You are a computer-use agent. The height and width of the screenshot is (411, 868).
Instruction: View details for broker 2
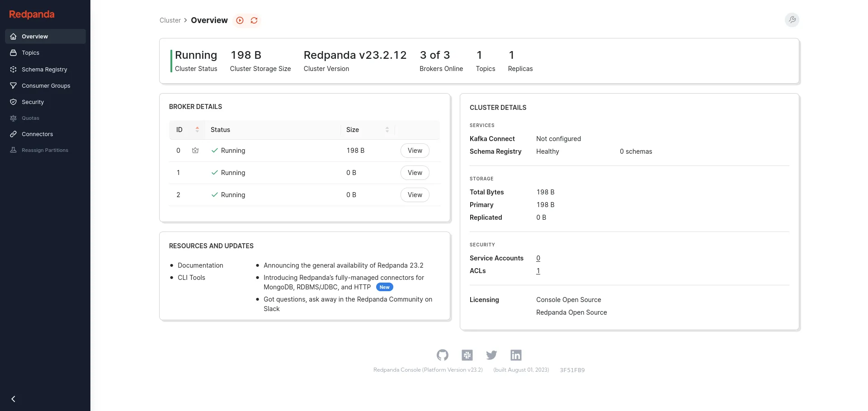click(415, 195)
